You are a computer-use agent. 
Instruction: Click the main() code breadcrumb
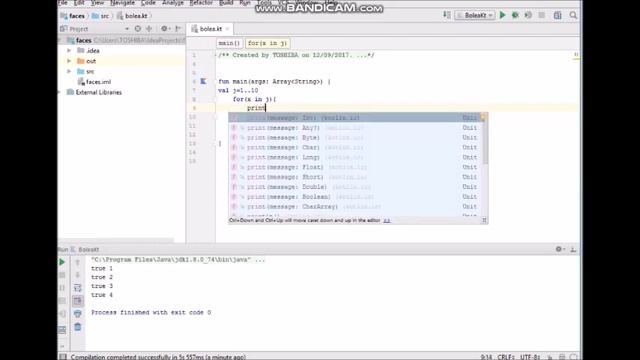tap(229, 43)
